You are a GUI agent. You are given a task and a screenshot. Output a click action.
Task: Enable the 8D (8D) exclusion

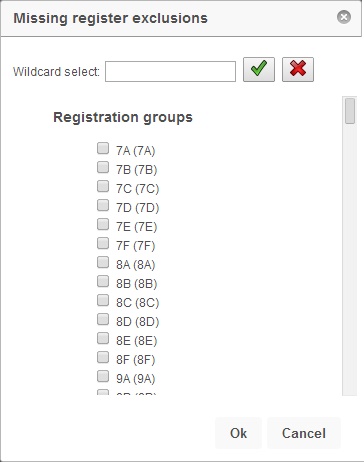click(103, 319)
